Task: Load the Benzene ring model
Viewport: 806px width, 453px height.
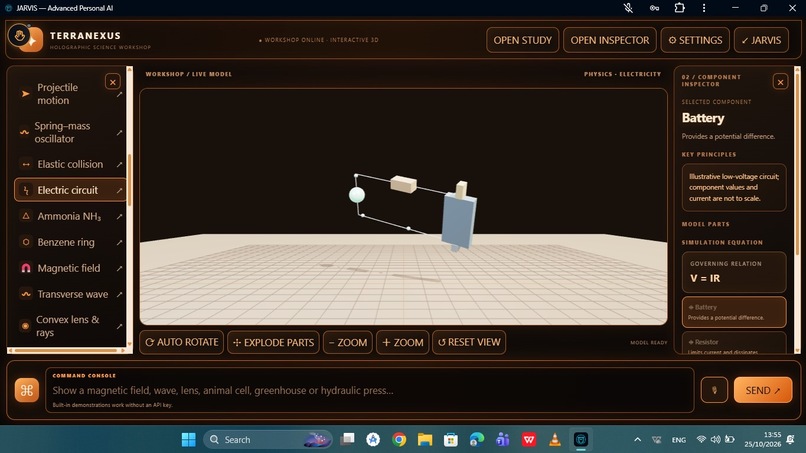Action: [69, 242]
